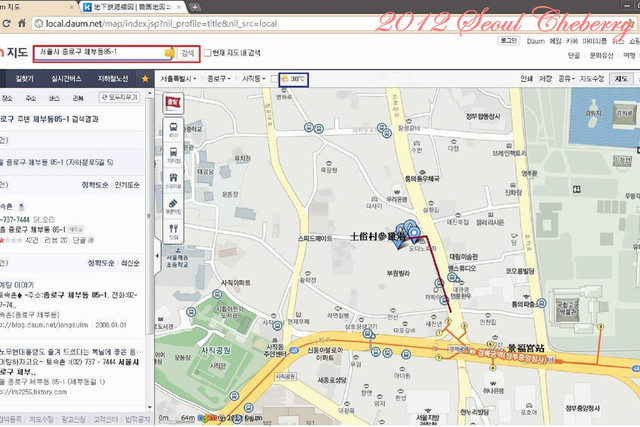
Task: Select the 장소 results filter tab
Action: [7, 98]
